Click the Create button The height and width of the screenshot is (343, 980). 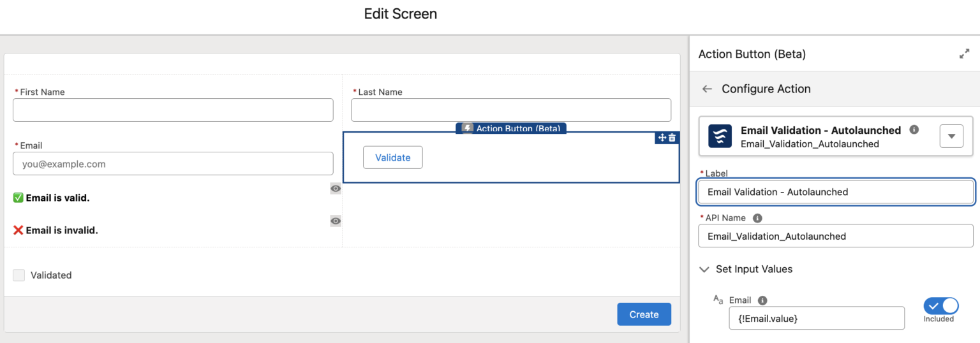644,314
